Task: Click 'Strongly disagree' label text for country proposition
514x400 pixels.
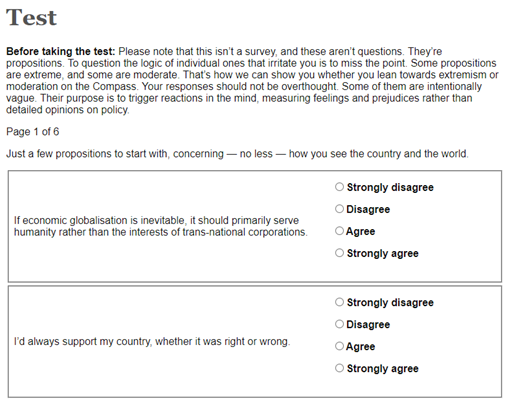Action: (x=390, y=303)
